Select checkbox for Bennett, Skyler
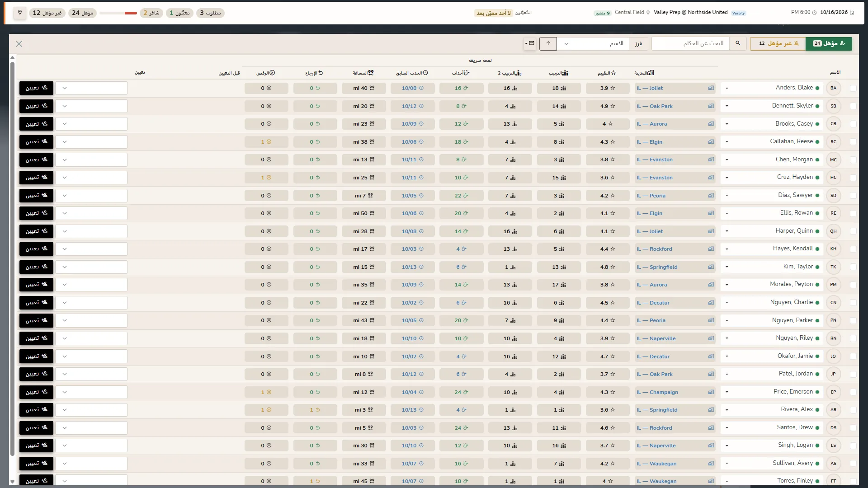This screenshot has height=488, width=868. [x=853, y=106]
